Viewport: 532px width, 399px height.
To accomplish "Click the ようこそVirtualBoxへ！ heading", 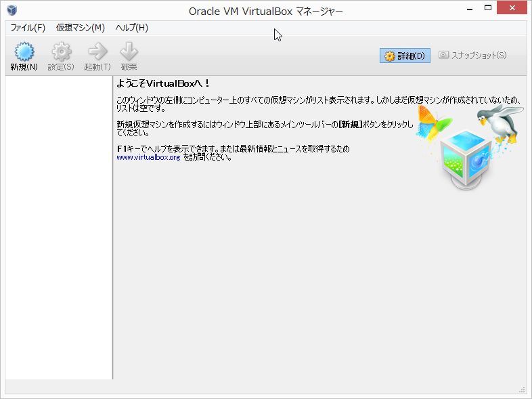I will [163, 83].
